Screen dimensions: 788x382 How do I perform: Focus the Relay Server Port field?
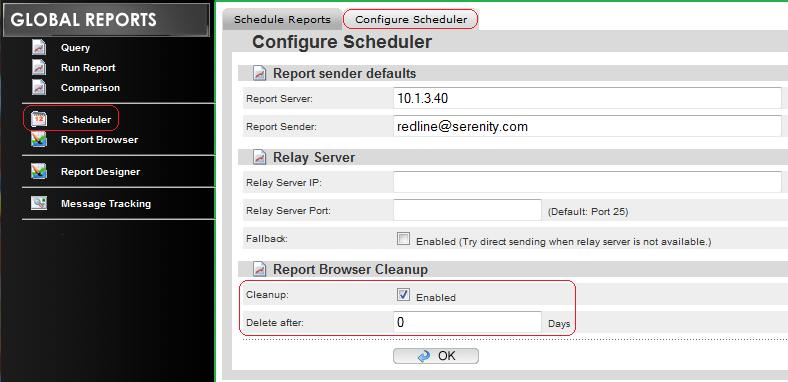[x=467, y=210]
